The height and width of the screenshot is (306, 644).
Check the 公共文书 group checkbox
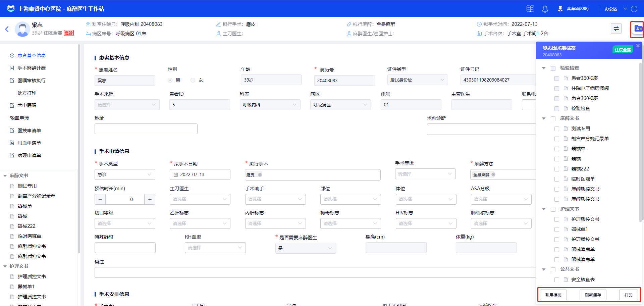(553, 269)
